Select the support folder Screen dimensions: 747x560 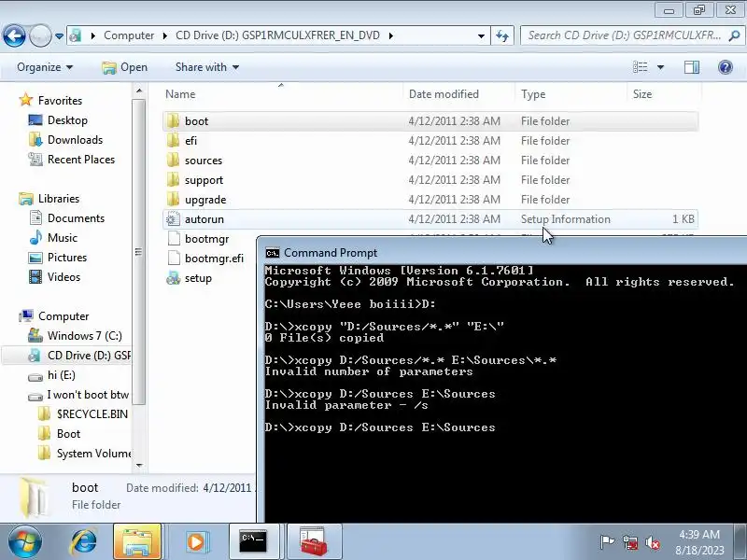(x=430, y=179)
